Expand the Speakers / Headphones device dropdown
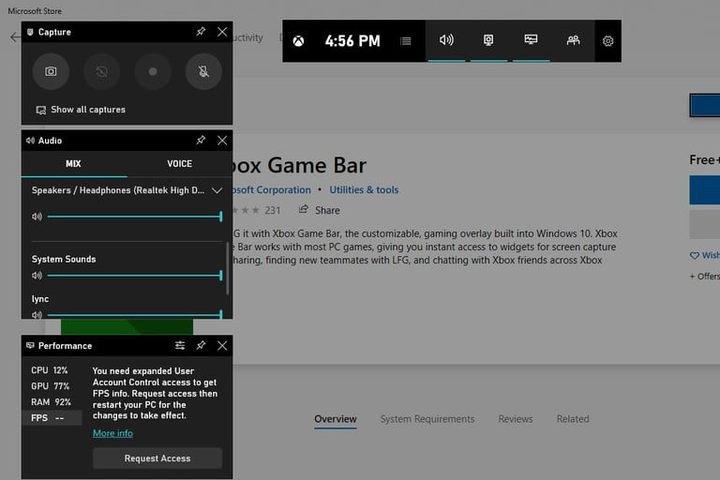 pyautogui.click(x=217, y=190)
